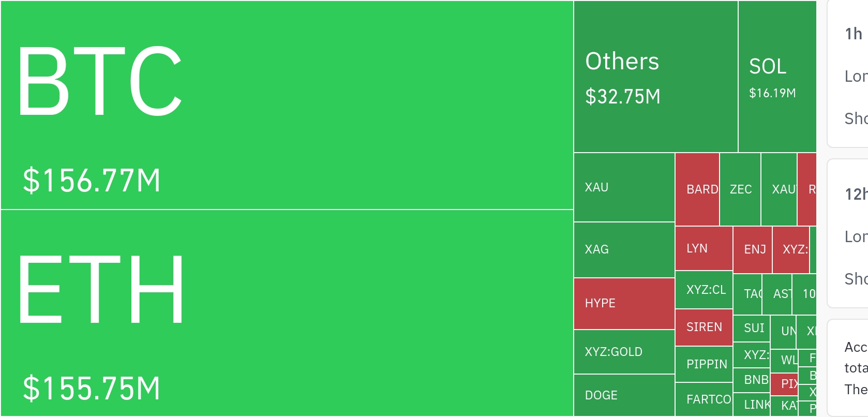Click the LINK heatmap cell
The width and height of the screenshot is (868, 417).
752,405
